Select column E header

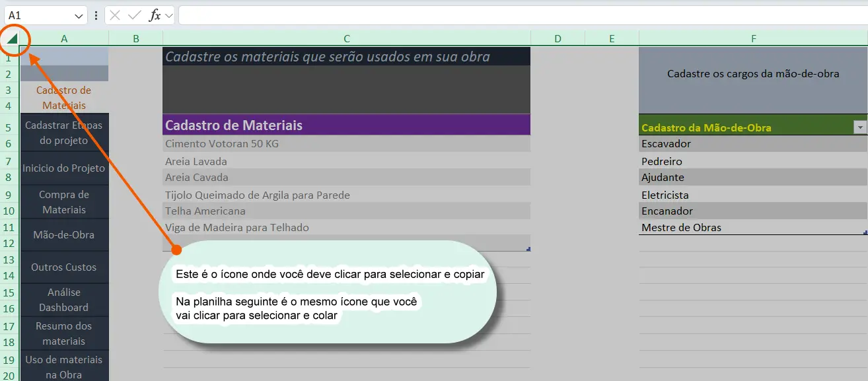tap(612, 39)
